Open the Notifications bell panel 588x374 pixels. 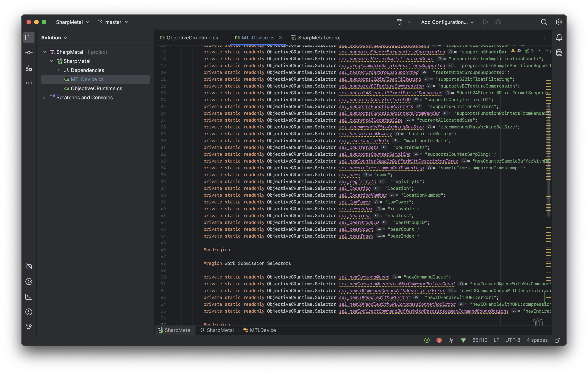coord(559,37)
